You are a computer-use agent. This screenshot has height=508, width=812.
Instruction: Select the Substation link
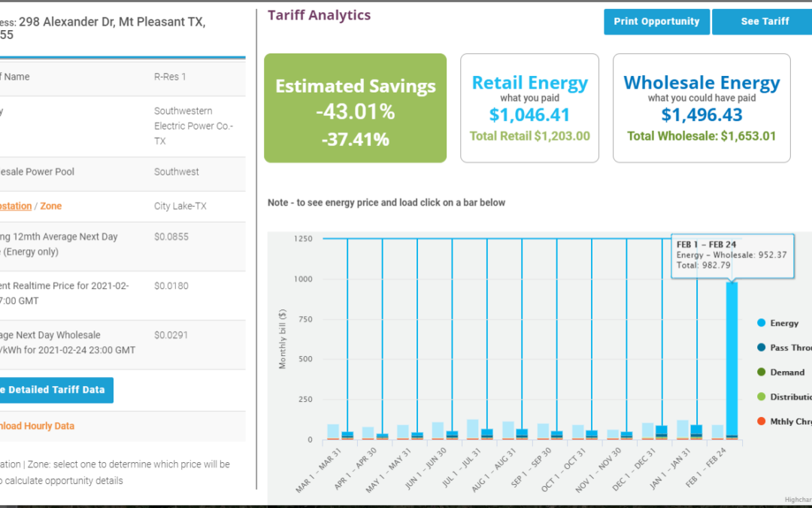coord(16,205)
